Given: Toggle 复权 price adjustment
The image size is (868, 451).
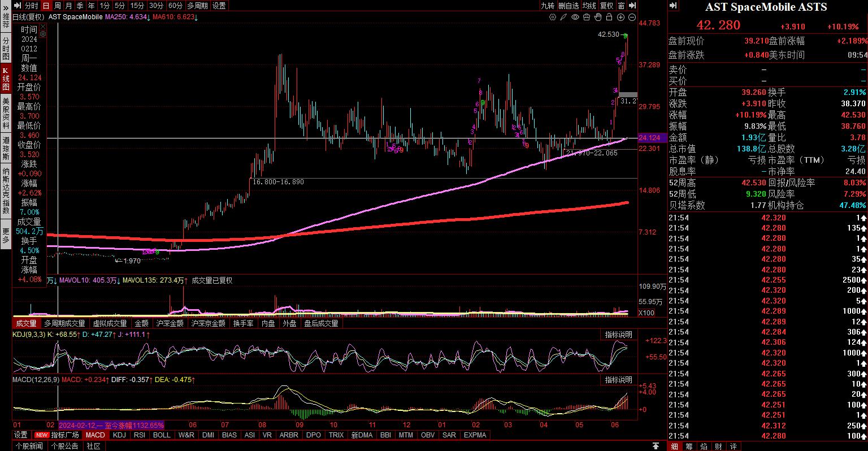Looking at the screenshot, I should (607, 6).
